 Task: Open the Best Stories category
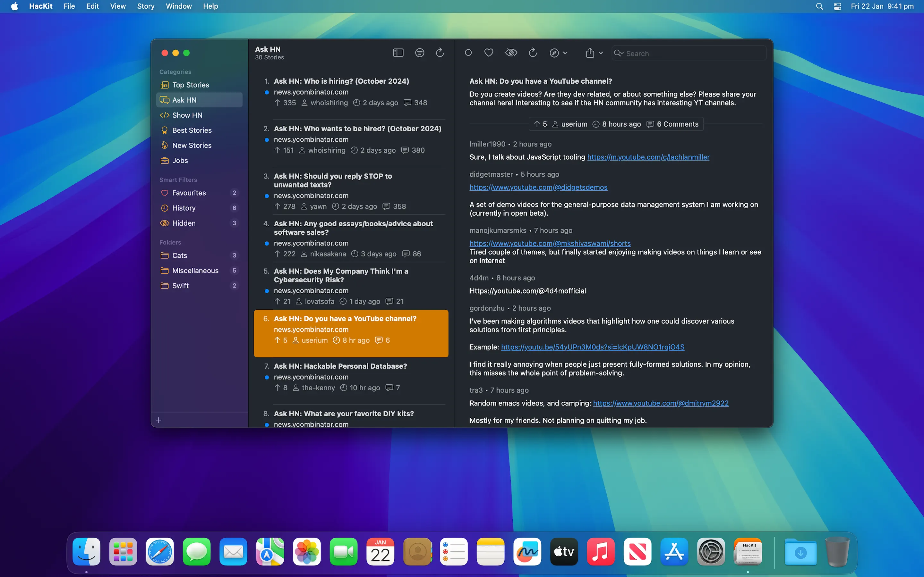(192, 130)
